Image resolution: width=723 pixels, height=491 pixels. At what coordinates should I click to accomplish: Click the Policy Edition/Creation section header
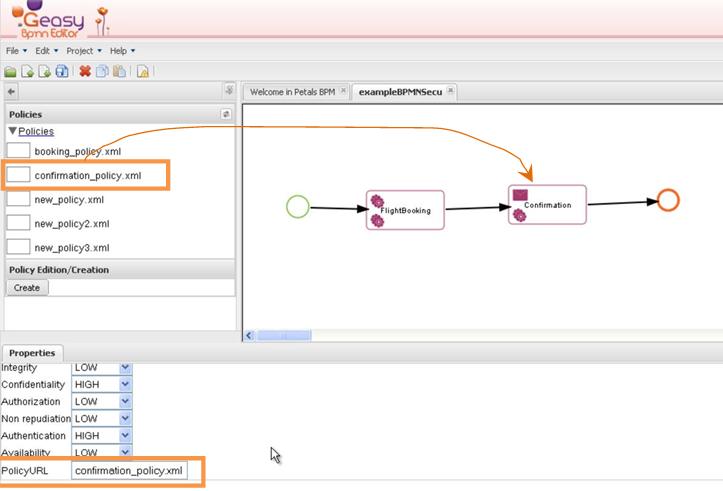[x=119, y=270]
